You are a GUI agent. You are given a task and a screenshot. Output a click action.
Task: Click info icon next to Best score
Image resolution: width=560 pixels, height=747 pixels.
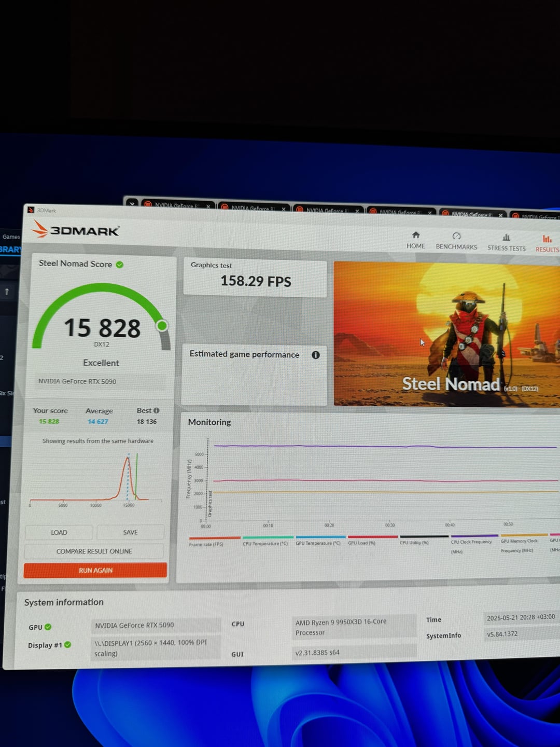coord(156,410)
